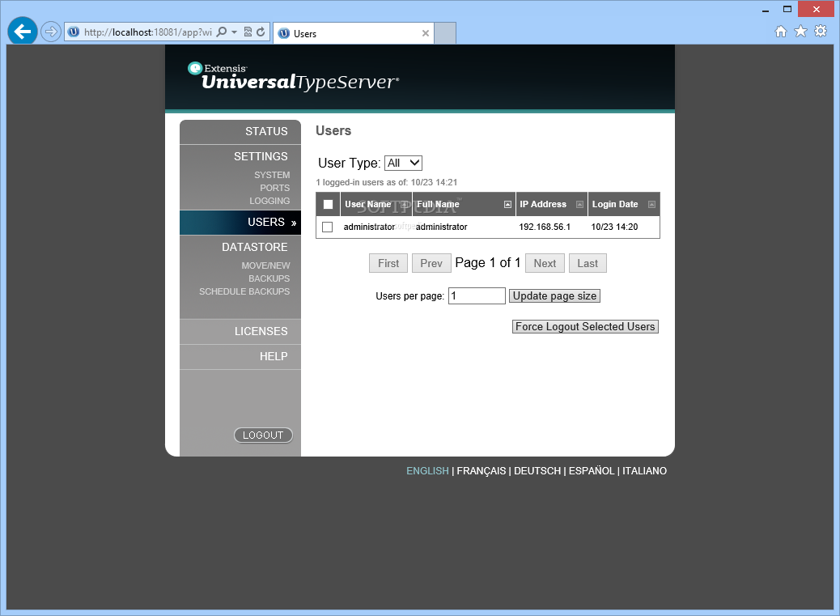
Task: Click the 10/23 14:20 login date cell
Action: 614,227
